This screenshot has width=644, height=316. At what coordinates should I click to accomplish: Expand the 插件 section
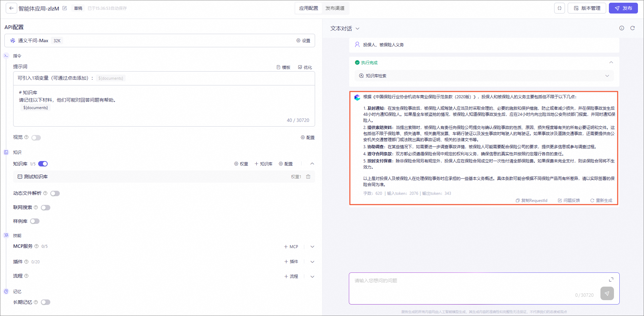pyautogui.click(x=312, y=262)
